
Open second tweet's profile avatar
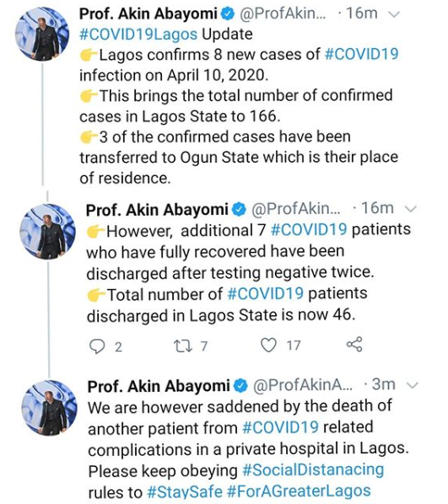(47, 232)
